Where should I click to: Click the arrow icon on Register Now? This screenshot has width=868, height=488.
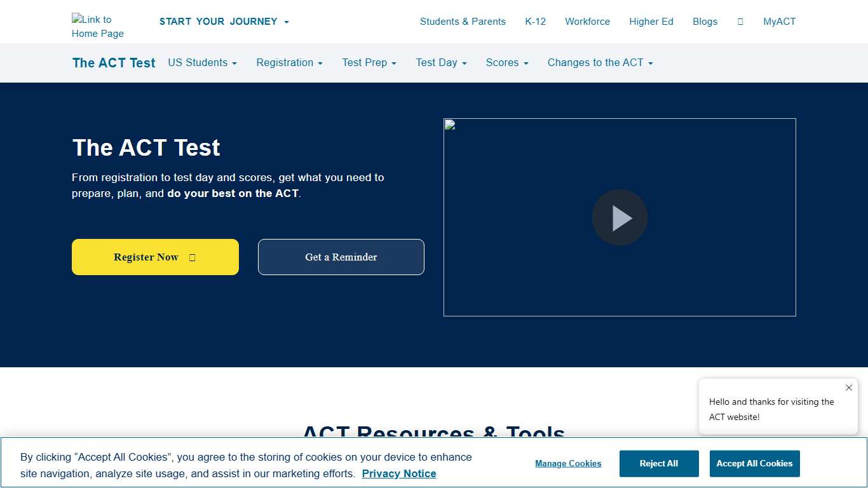[191, 257]
